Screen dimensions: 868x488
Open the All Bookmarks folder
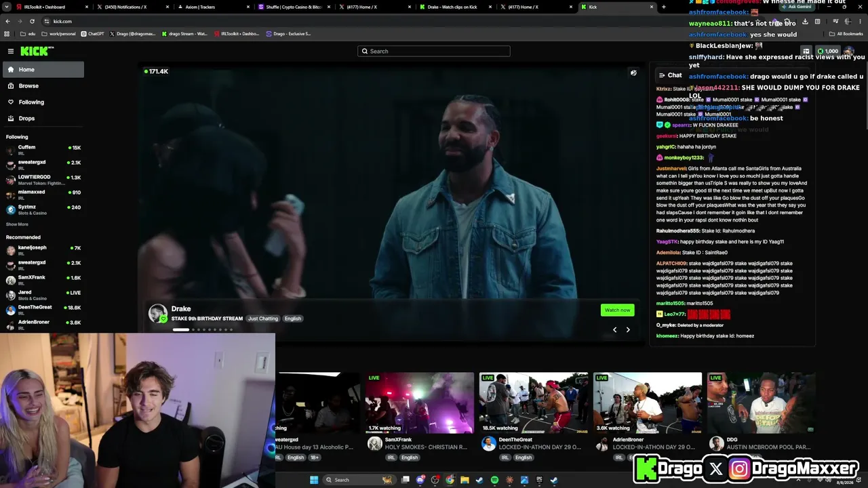[x=846, y=33]
